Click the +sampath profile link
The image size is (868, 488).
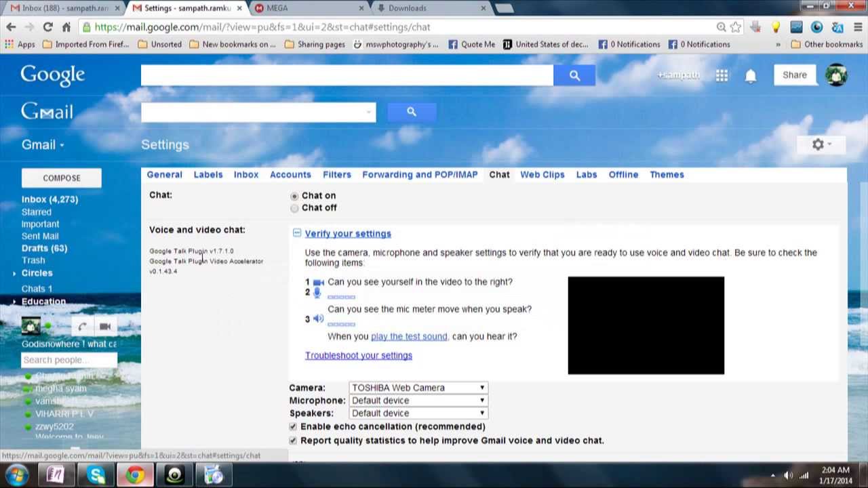(678, 75)
